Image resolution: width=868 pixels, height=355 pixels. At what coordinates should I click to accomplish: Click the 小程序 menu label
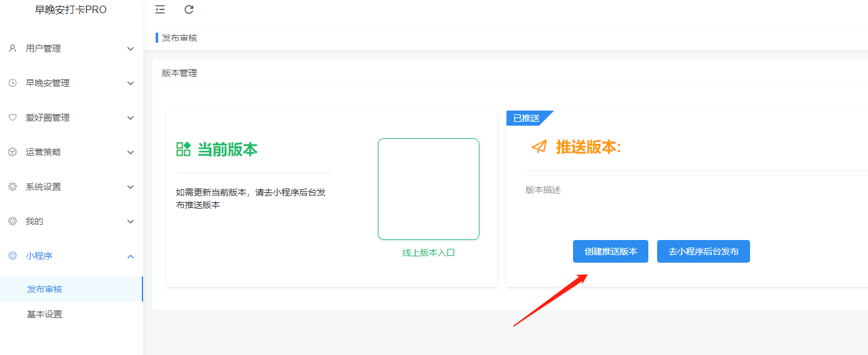pos(39,256)
